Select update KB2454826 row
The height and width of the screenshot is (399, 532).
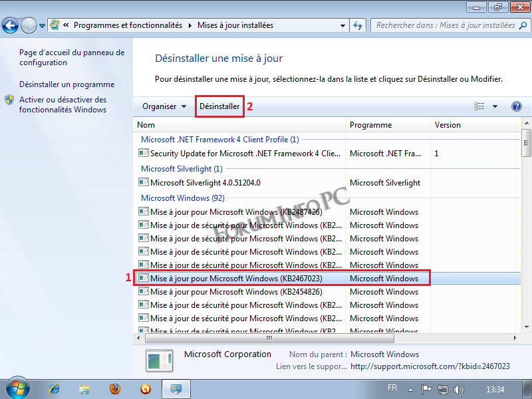tap(327, 292)
